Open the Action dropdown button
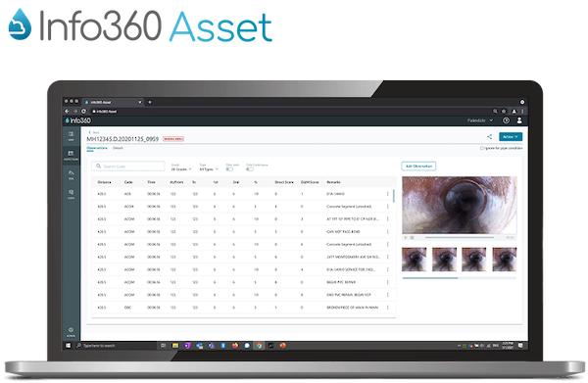 click(x=511, y=137)
